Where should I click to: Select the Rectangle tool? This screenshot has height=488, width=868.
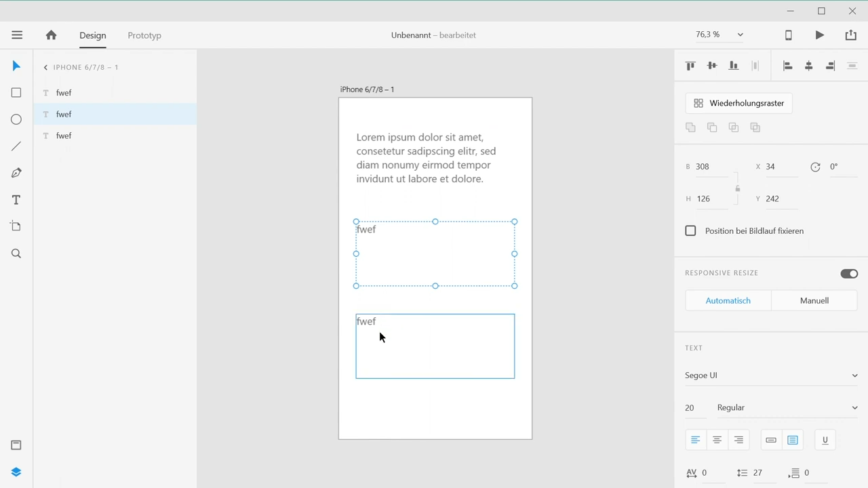(x=16, y=93)
